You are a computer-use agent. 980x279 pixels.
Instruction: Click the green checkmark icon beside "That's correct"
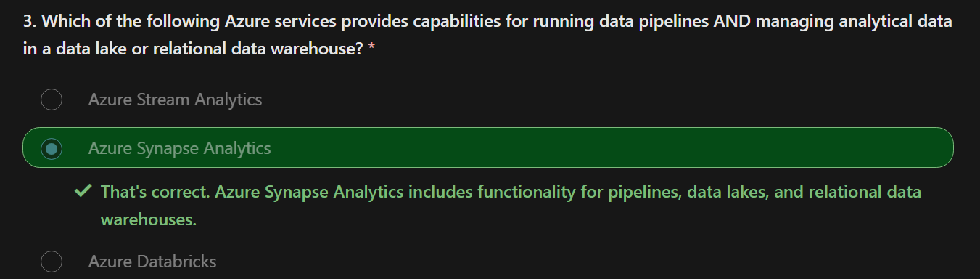(83, 192)
